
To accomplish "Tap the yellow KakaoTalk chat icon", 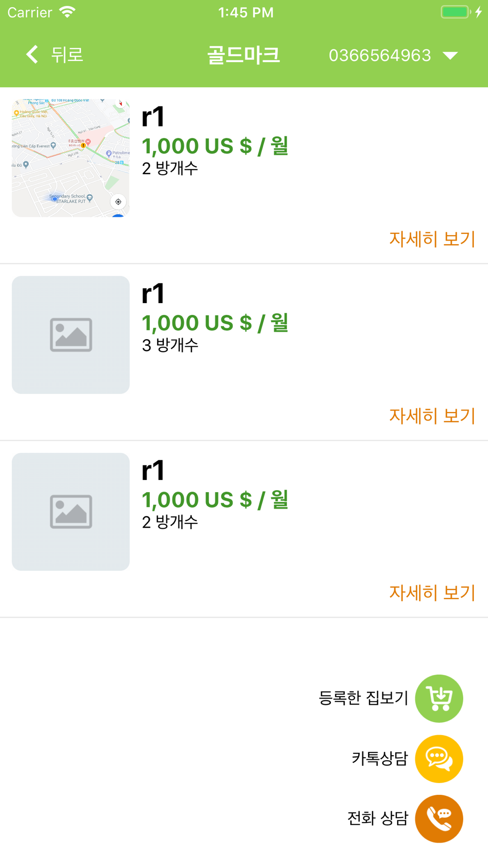I will 439,759.
